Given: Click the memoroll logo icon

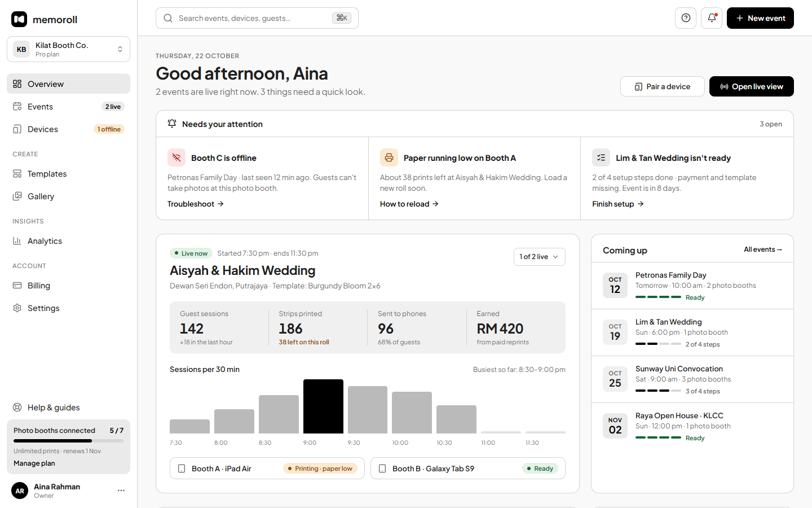Looking at the screenshot, I should [x=19, y=19].
